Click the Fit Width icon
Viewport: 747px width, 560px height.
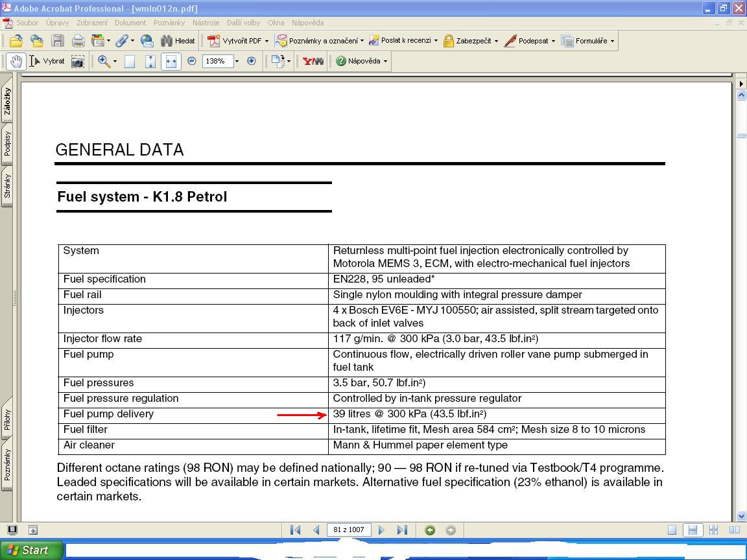pyautogui.click(x=171, y=61)
